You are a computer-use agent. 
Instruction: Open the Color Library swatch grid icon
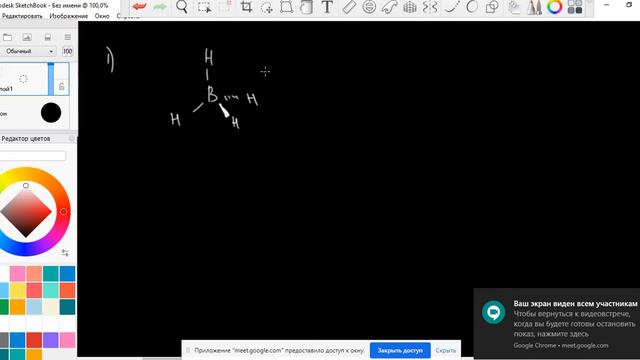575,7
